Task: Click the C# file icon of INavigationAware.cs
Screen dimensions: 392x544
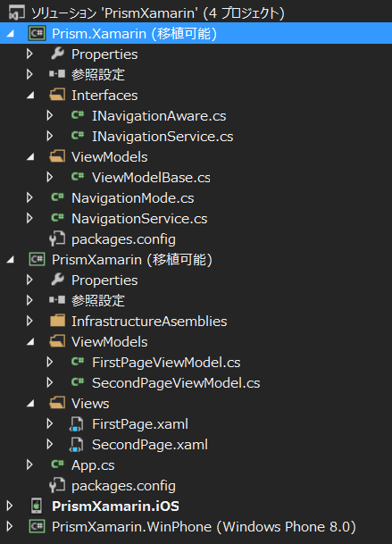Action: (x=78, y=115)
